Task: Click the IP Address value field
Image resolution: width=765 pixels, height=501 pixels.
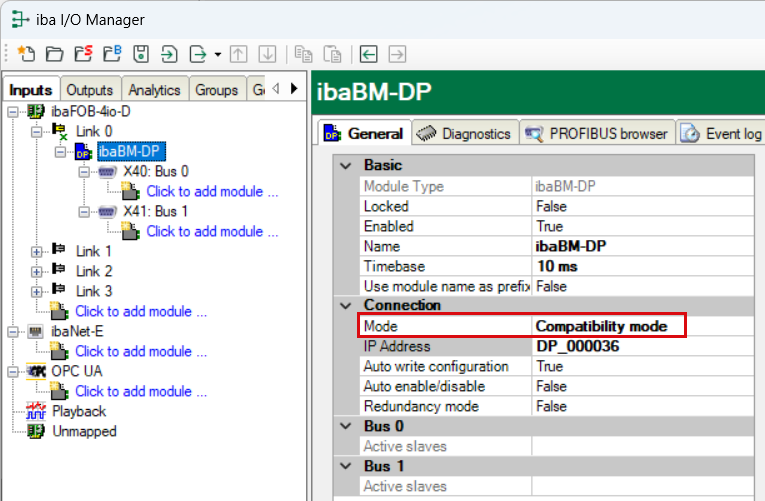Action: [640, 346]
